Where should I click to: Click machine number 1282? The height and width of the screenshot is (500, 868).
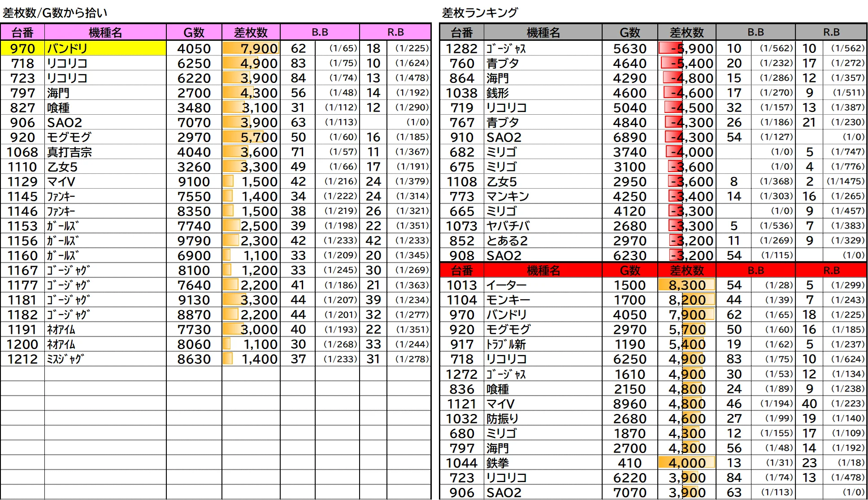[x=462, y=48]
